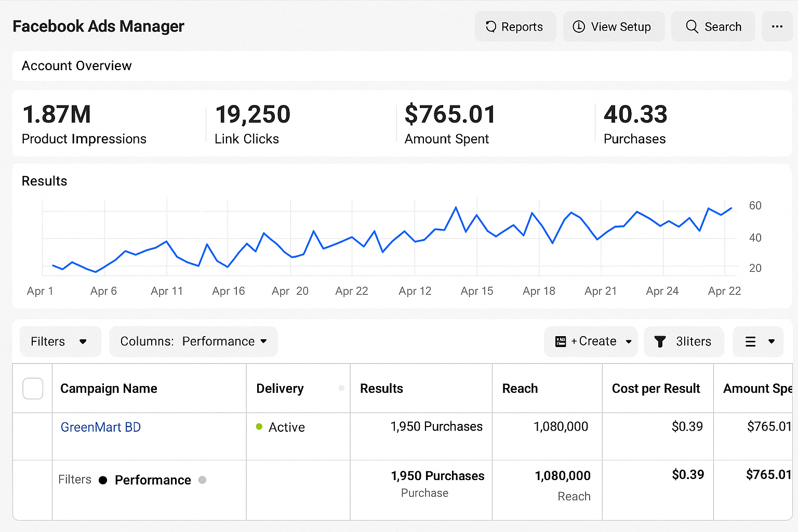The width and height of the screenshot is (798, 532).
Task: Click the 19,250 Link Clicks metric
Action: point(252,124)
